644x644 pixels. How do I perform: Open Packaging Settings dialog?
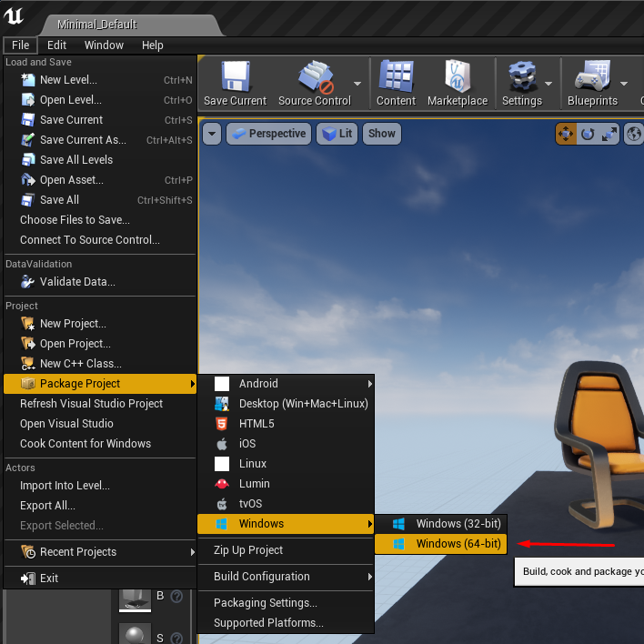click(286, 602)
